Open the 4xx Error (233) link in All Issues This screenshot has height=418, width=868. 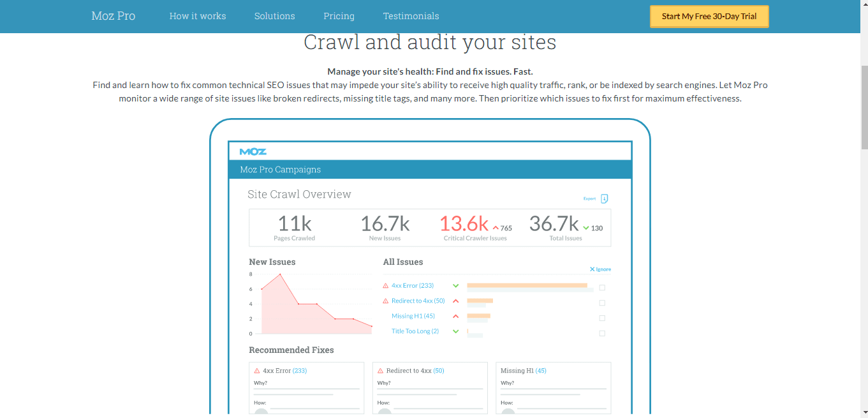pos(413,286)
